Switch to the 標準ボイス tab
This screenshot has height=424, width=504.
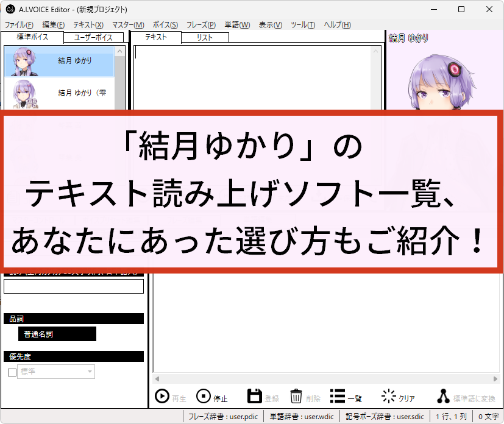tap(32, 37)
